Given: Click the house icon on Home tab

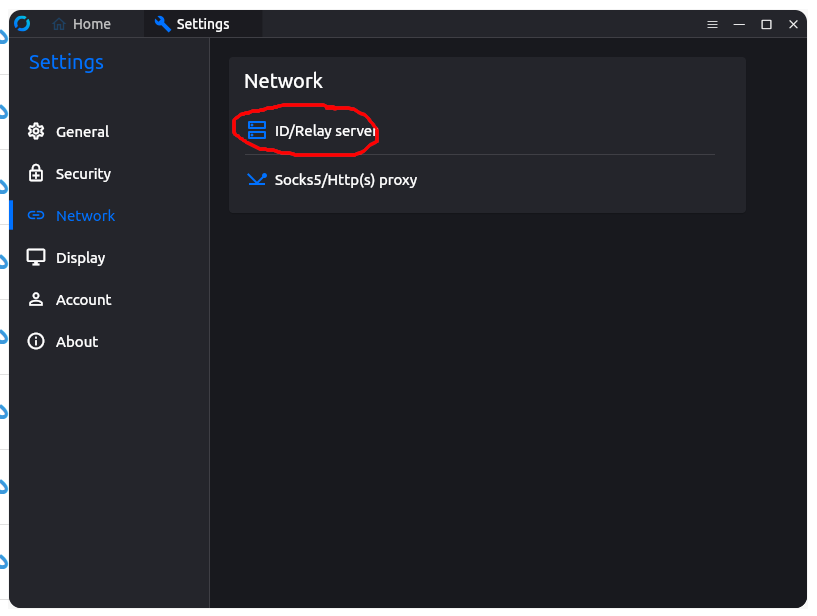Looking at the screenshot, I should click(x=59, y=24).
